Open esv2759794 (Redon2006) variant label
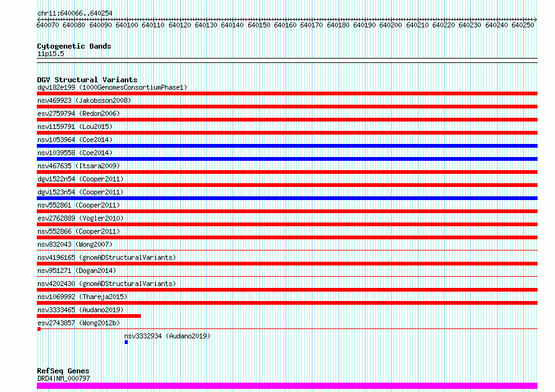555x392 pixels. (79, 113)
